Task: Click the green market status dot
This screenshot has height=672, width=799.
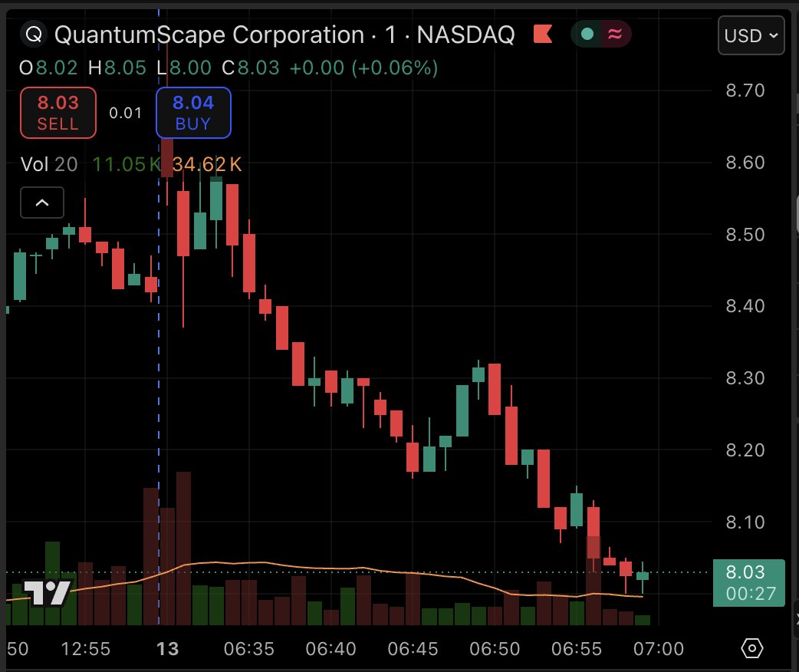Action: click(587, 35)
